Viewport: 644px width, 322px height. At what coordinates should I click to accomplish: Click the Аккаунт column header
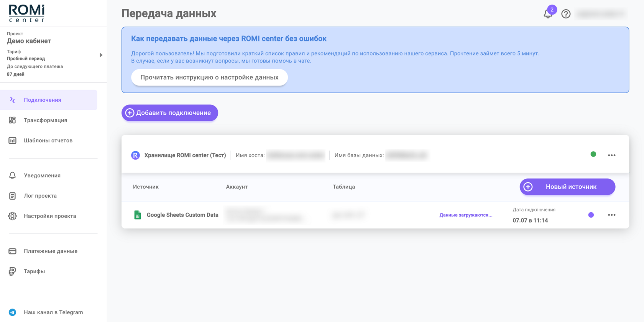pos(237,187)
